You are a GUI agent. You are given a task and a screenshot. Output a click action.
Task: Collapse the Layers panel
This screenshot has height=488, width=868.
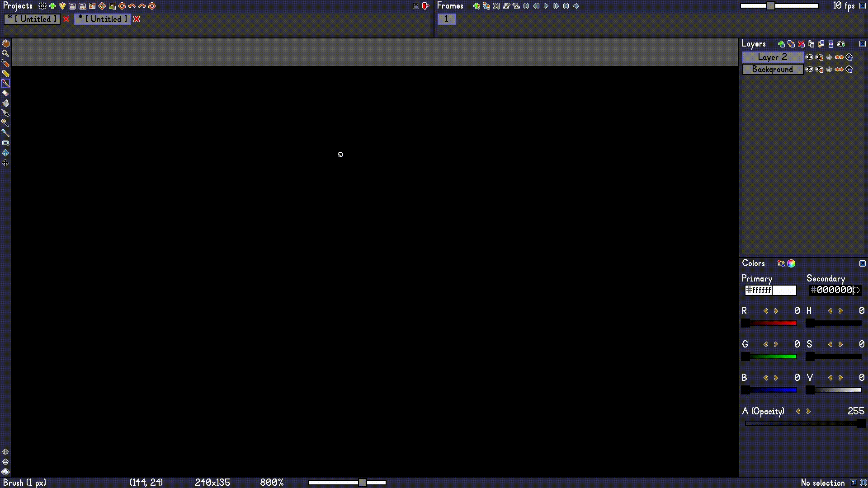coord(863,44)
